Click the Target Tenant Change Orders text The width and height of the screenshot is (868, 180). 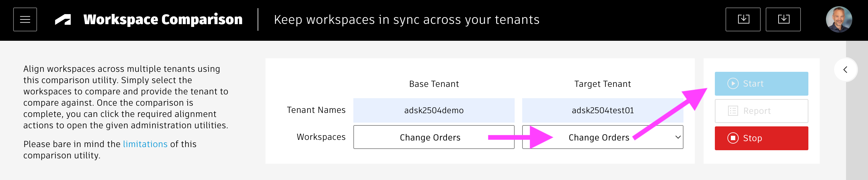[598, 137]
